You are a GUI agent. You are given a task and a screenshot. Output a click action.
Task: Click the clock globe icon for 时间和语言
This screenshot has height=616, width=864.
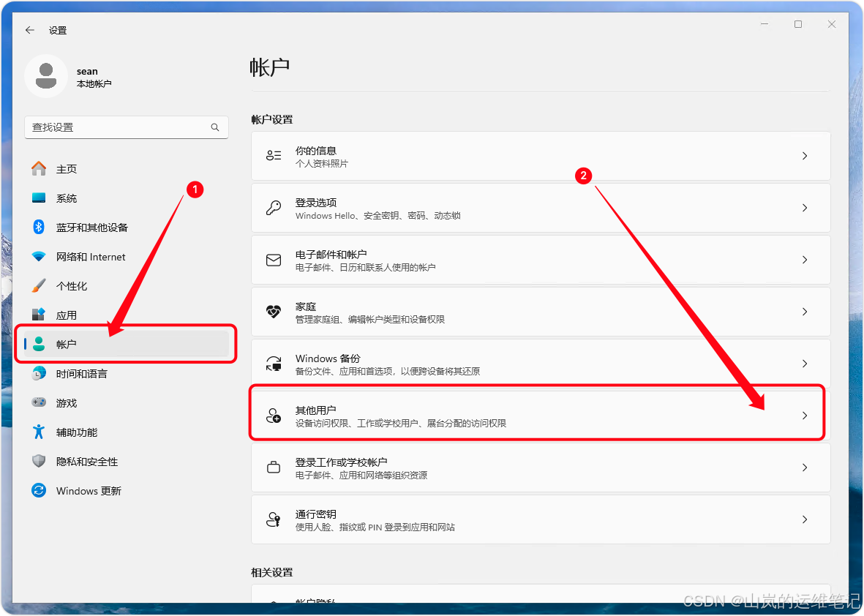39,374
